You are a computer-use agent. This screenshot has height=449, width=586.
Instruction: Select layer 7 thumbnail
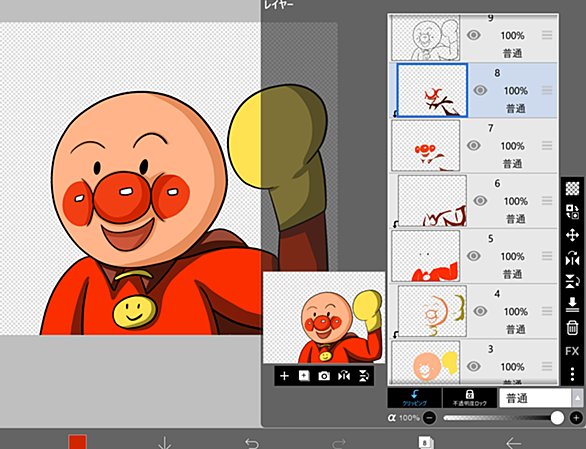point(425,145)
